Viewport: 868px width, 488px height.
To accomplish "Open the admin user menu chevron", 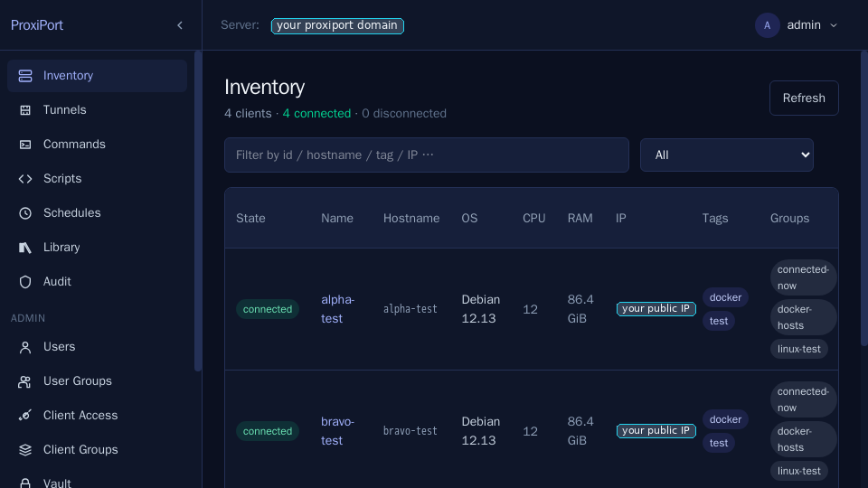I will [833, 25].
